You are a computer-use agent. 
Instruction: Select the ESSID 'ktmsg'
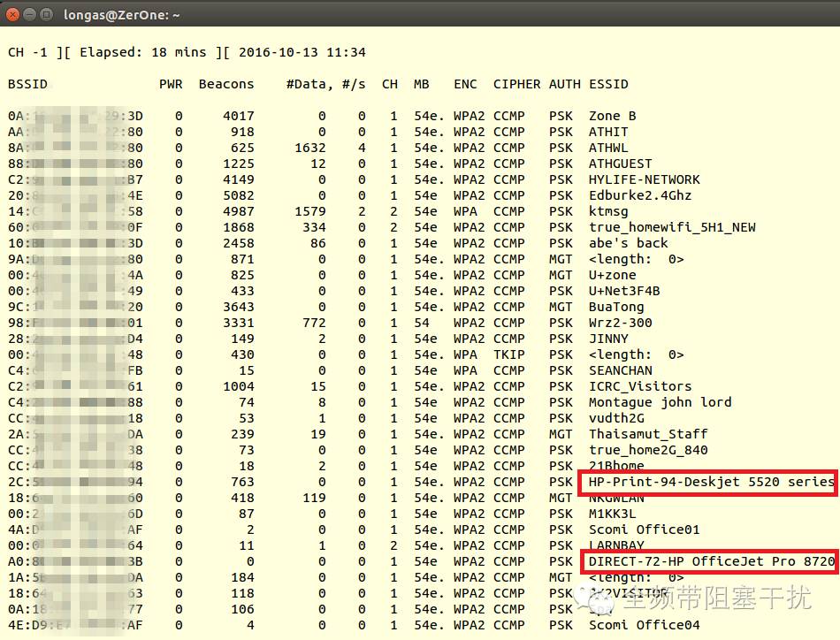coord(608,211)
